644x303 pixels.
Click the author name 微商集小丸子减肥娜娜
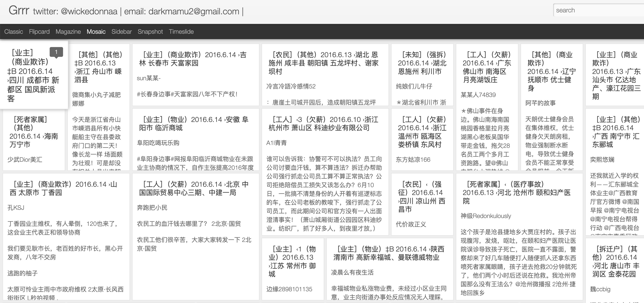tap(96, 99)
